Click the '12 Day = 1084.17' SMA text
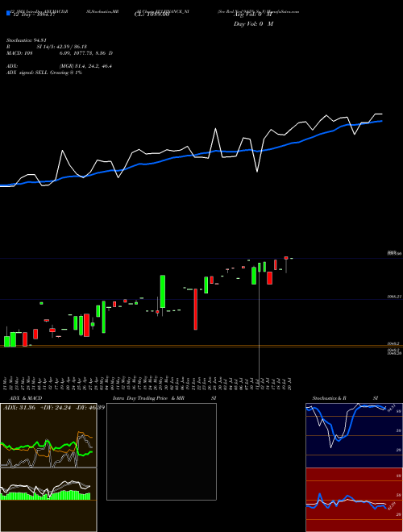The image size is (403, 532). click(33, 15)
